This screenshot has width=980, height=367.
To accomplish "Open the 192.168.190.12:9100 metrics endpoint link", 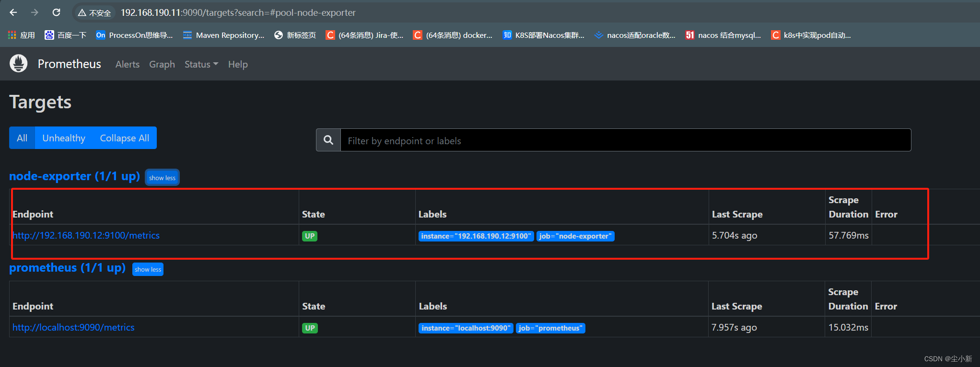I will coord(86,235).
